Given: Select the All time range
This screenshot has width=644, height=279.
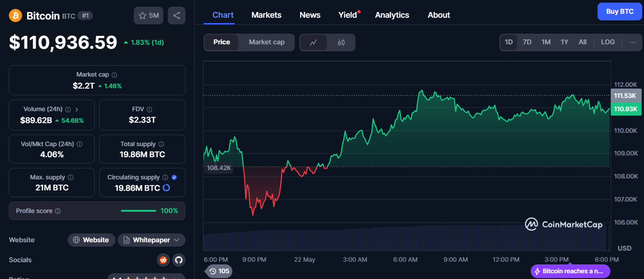Looking at the screenshot, I should [x=582, y=42].
